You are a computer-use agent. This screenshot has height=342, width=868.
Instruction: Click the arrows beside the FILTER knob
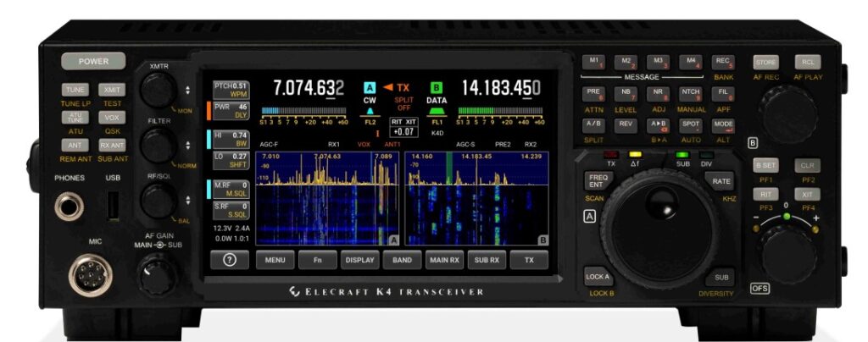[x=188, y=146]
